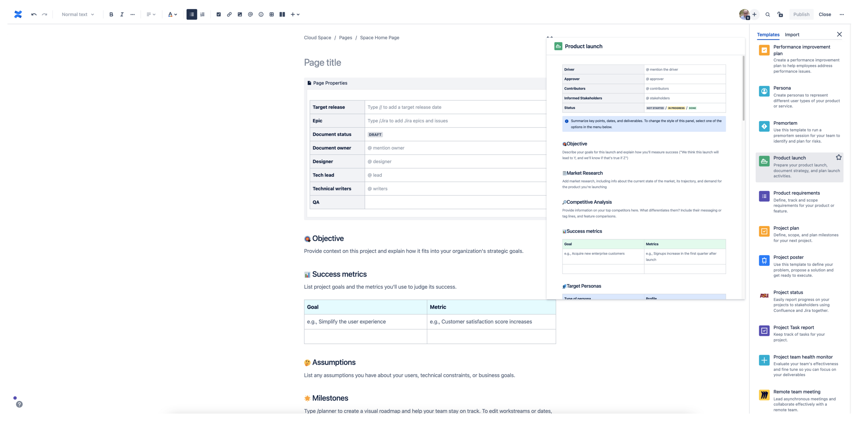
Task: Insert a table
Action: point(271,14)
